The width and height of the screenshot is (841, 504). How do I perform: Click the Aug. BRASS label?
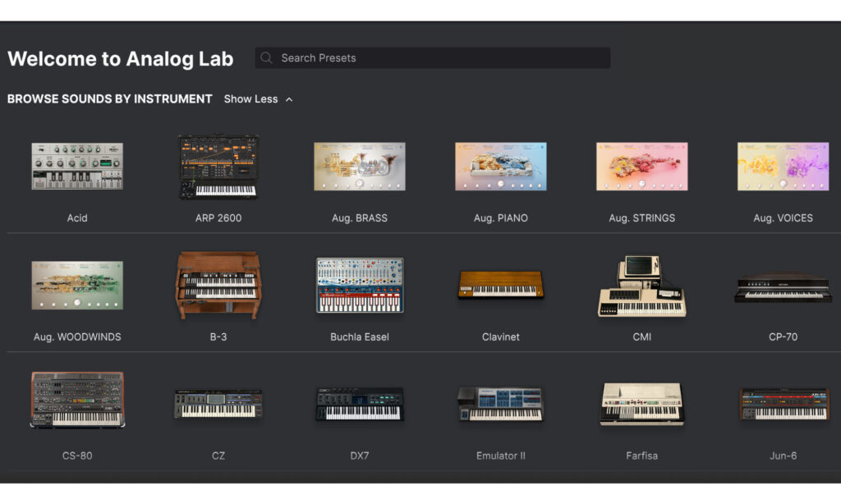click(x=360, y=218)
